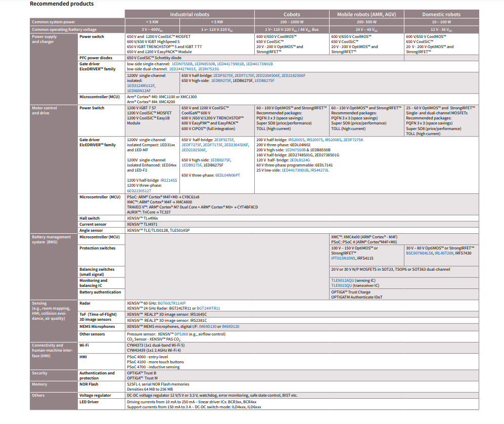
Task: Click the BSC007N04LS6 link
Action: click(x=420, y=253)
